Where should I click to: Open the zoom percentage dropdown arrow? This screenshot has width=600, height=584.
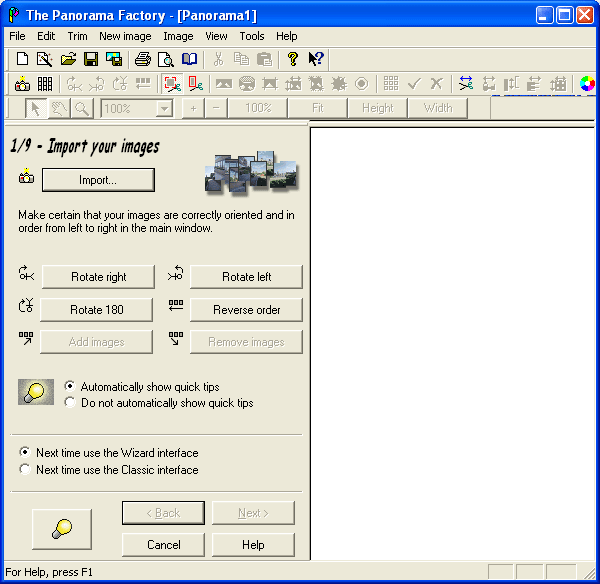coord(164,109)
